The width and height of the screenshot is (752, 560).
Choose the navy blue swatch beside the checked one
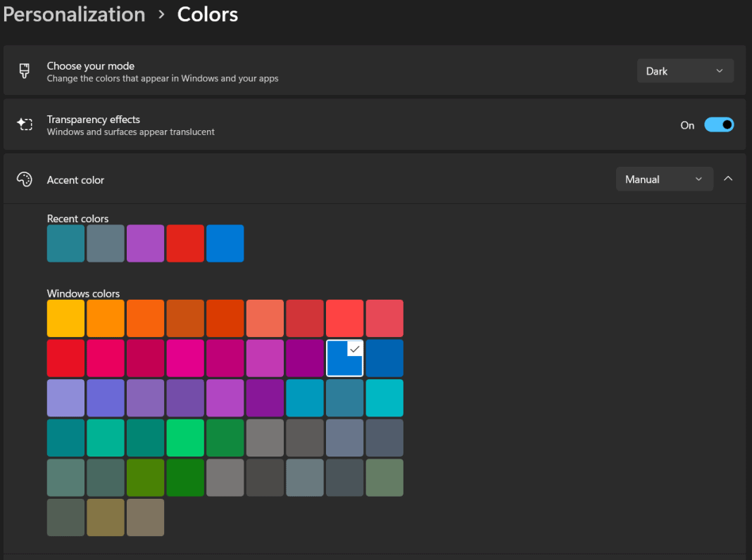pyautogui.click(x=384, y=358)
